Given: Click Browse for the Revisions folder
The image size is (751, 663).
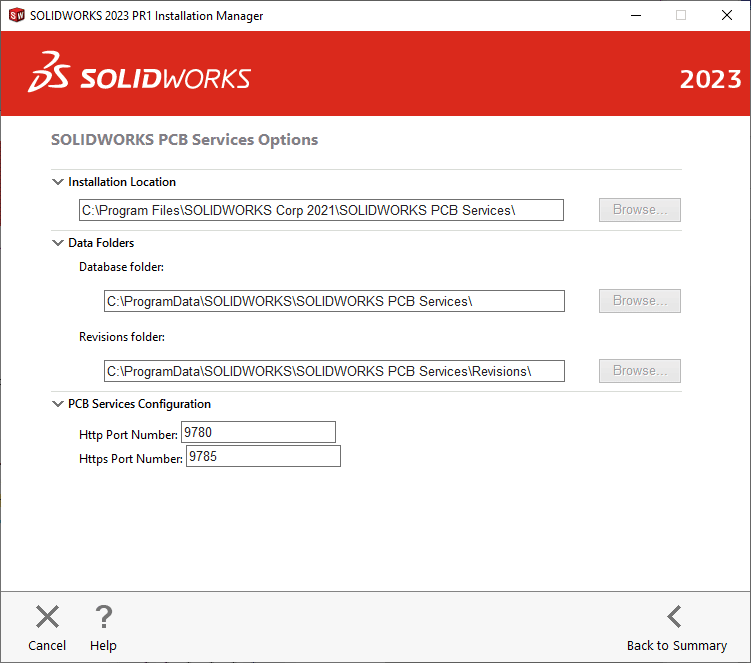Looking at the screenshot, I should point(639,371).
